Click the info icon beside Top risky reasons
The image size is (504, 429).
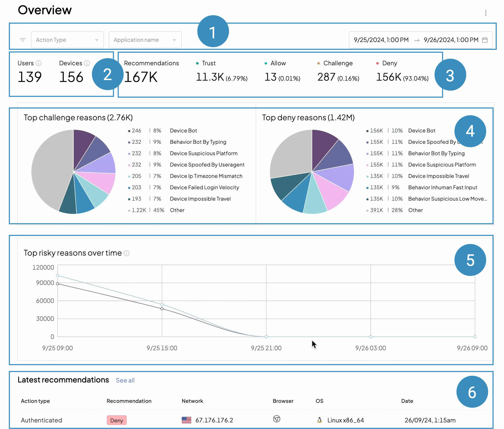127,253
